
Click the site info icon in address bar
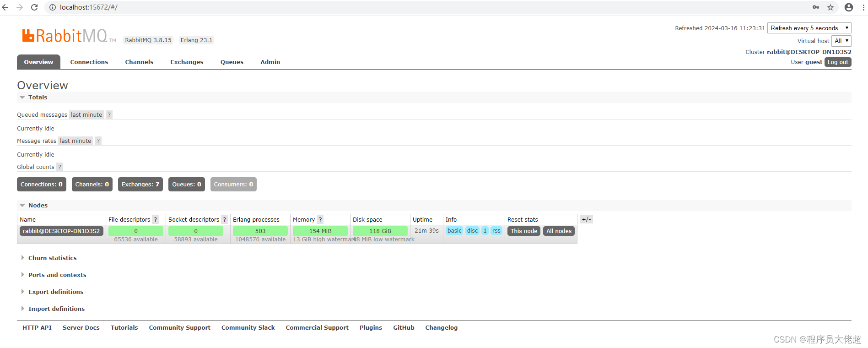point(53,7)
